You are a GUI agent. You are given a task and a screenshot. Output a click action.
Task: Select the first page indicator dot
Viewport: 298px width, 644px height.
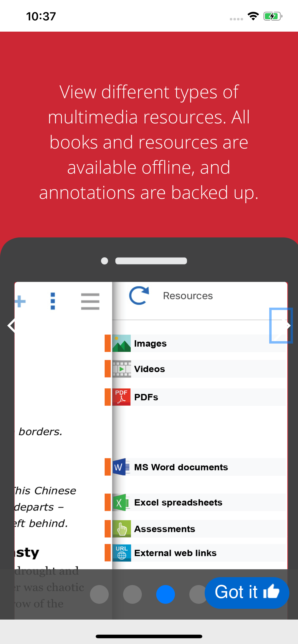point(99,594)
